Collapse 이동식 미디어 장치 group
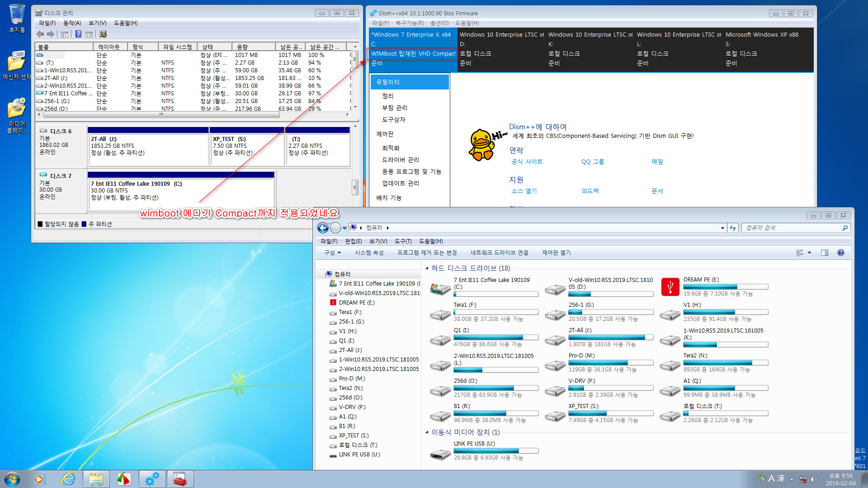Viewport: 868px width, 488px height. (427, 432)
